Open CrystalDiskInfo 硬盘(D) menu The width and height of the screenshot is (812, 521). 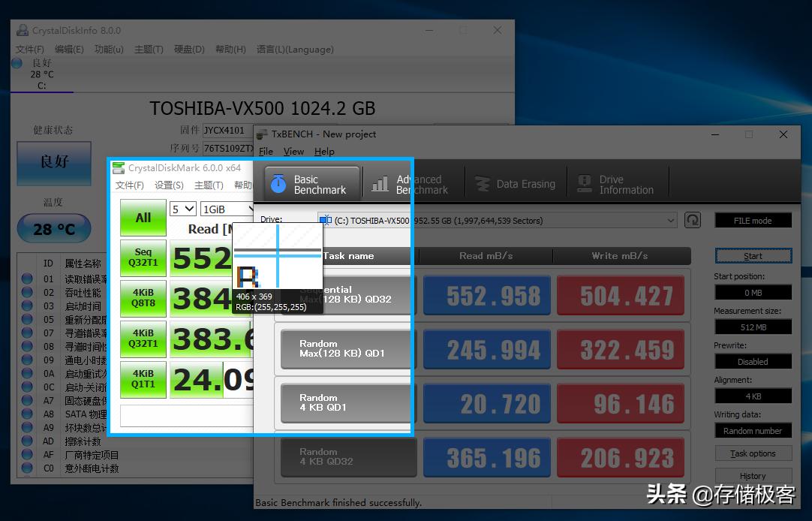tap(189, 50)
